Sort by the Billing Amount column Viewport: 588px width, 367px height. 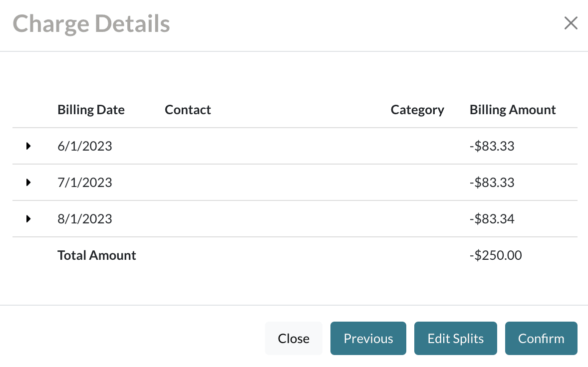(513, 109)
